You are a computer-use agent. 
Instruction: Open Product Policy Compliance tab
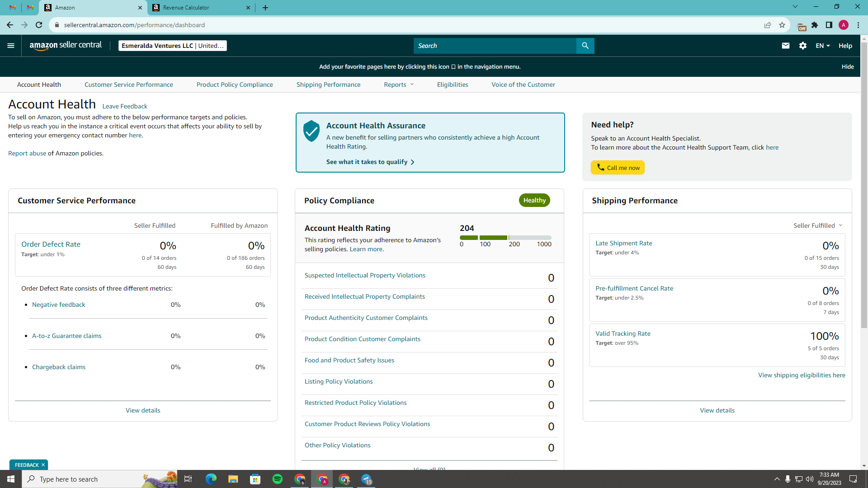(235, 84)
